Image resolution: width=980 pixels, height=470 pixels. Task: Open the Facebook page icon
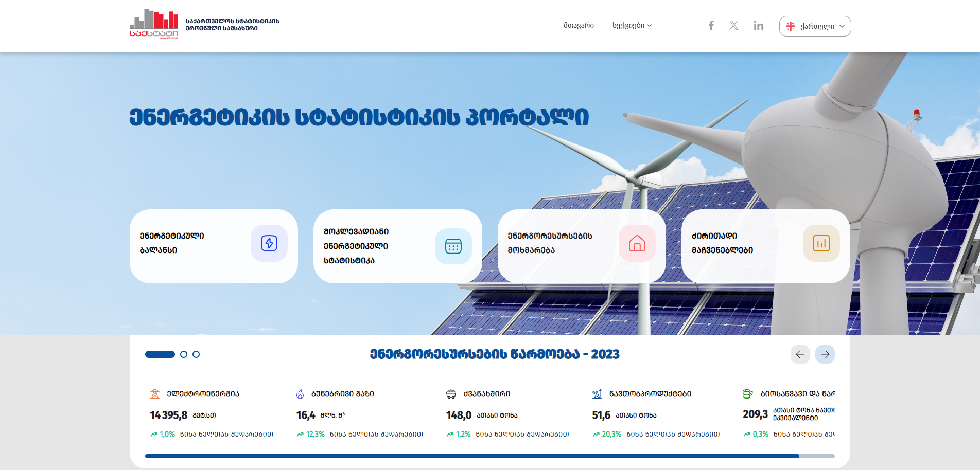point(711,25)
